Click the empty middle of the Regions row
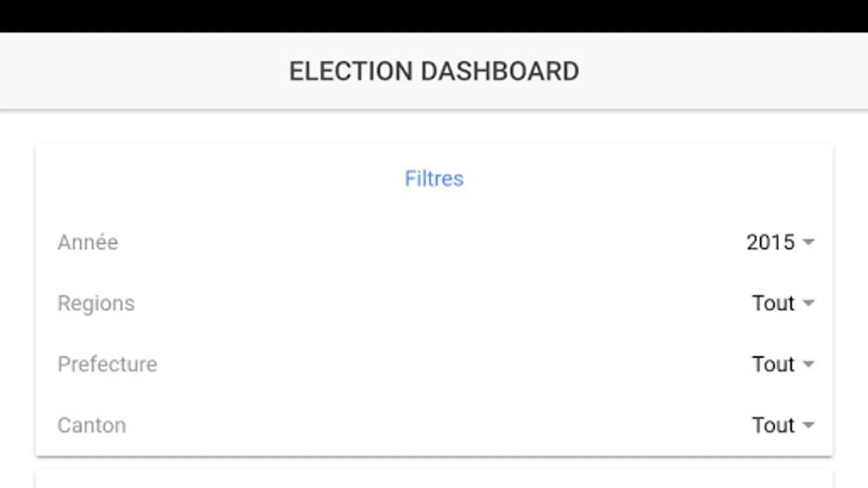The height and width of the screenshot is (488, 868). click(434, 303)
